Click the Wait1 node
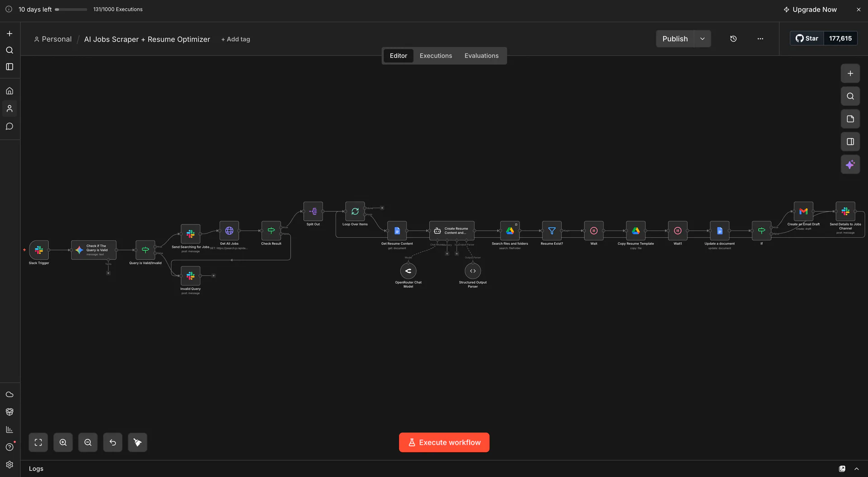This screenshot has height=477, width=868. tap(678, 231)
